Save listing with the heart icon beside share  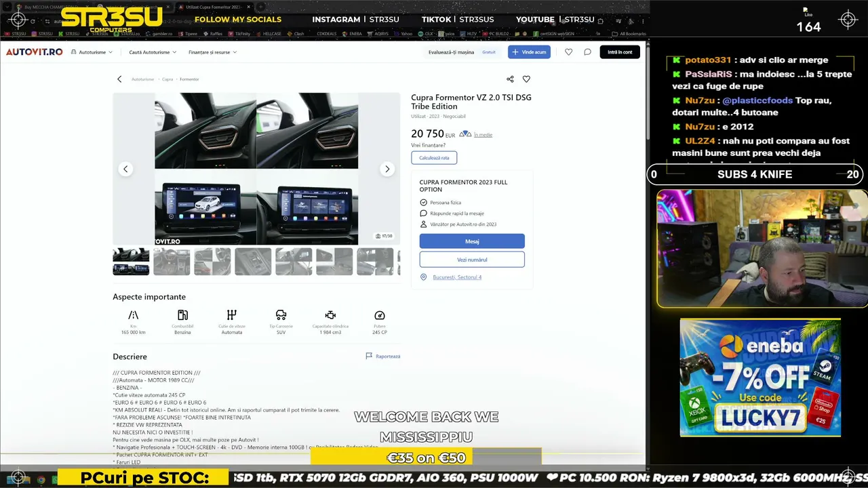click(x=526, y=79)
